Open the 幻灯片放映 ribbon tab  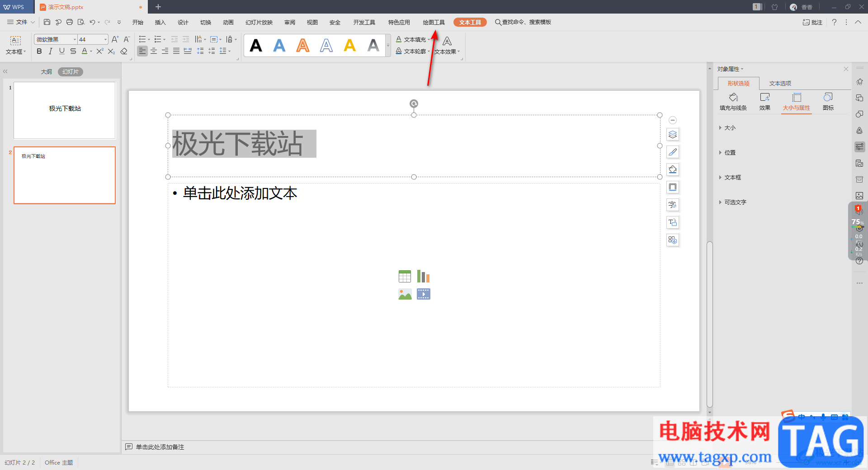point(259,22)
